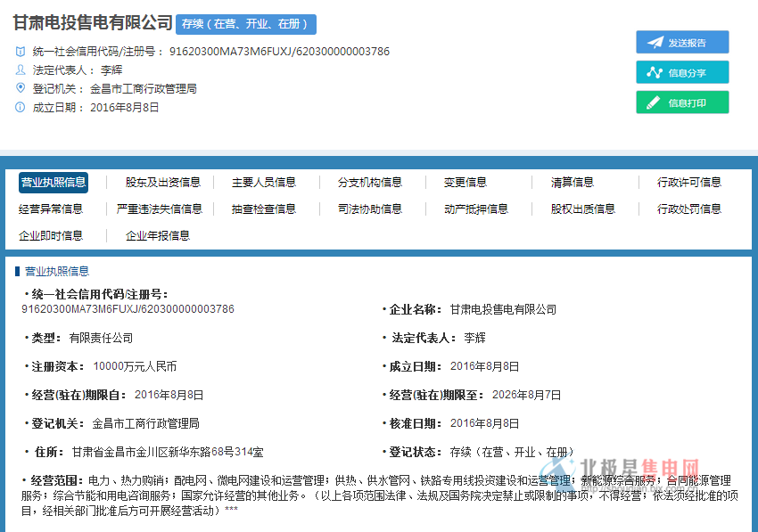The height and width of the screenshot is (532, 758).
Task: Click the paper plane icon on 发送报告
Action: tap(655, 43)
